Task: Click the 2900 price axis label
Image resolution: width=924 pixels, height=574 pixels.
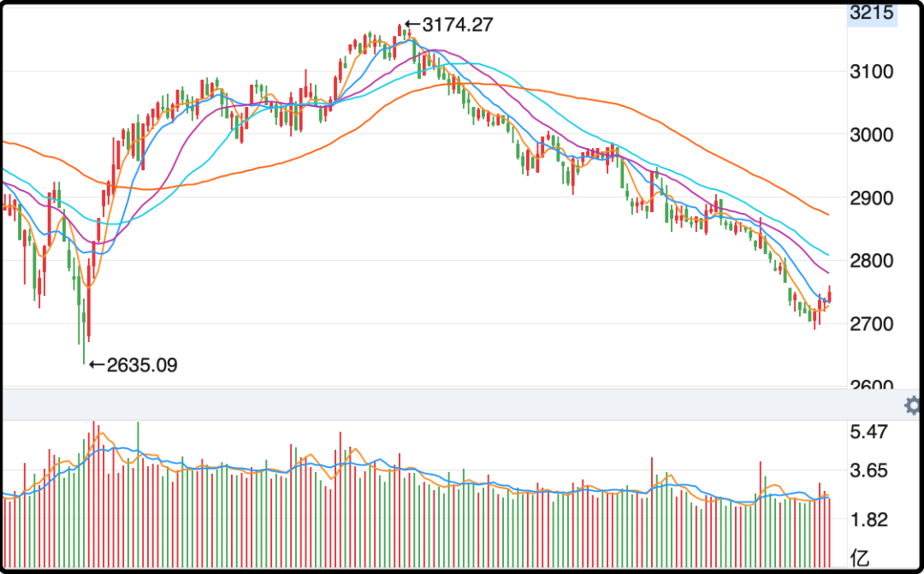Action: click(x=871, y=198)
